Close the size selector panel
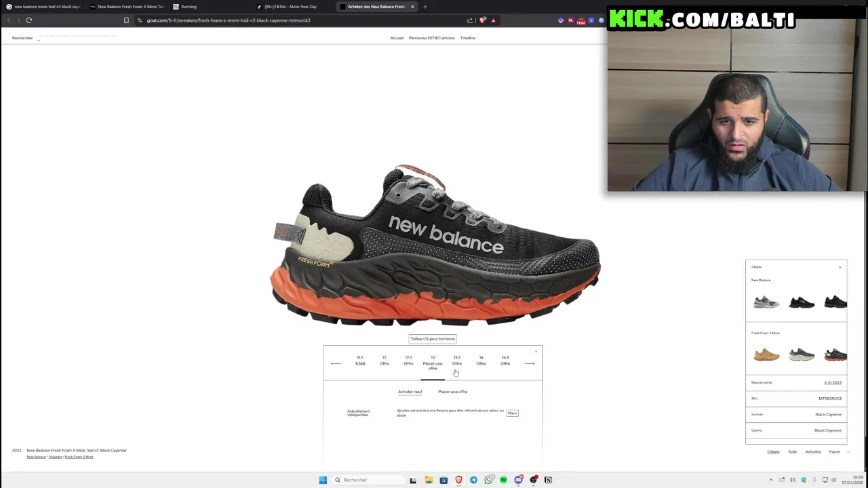Screen dimensions: 868x488 coord(536,351)
